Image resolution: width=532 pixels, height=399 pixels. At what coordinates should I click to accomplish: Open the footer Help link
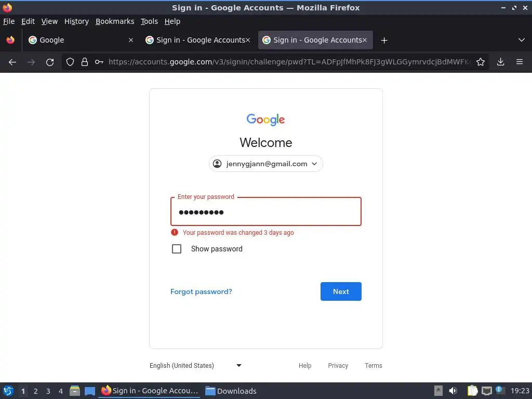click(x=304, y=365)
